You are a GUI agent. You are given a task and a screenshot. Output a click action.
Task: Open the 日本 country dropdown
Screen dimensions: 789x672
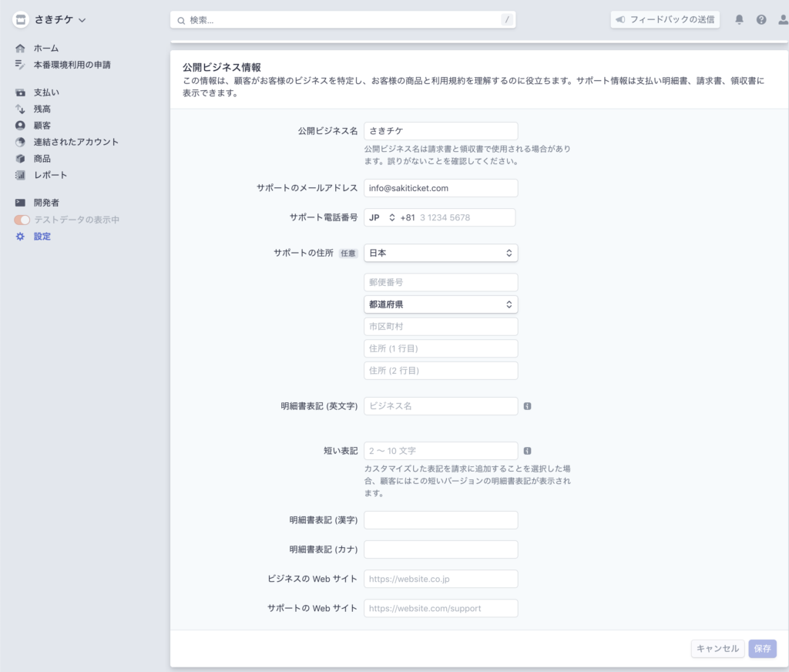(441, 254)
